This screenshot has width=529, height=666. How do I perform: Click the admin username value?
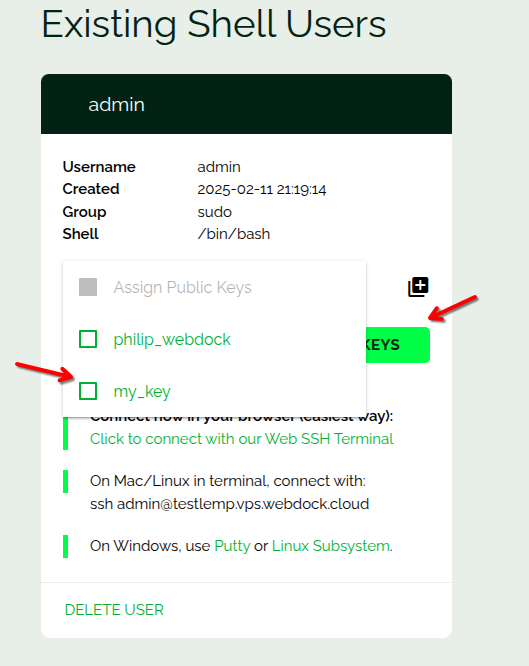219,167
